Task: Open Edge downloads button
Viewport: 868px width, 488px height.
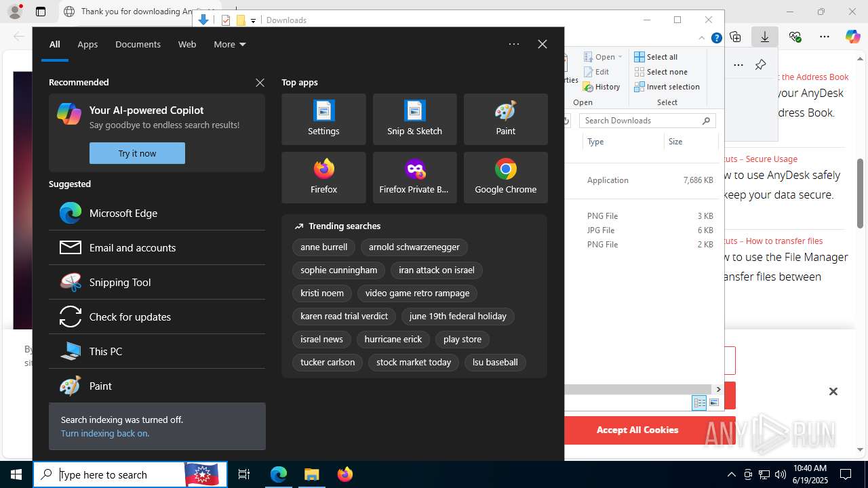Action: click(765, 37)
